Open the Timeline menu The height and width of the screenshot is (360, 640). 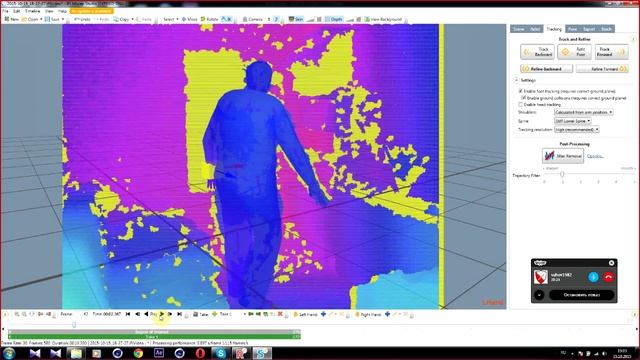click(33, 11)
